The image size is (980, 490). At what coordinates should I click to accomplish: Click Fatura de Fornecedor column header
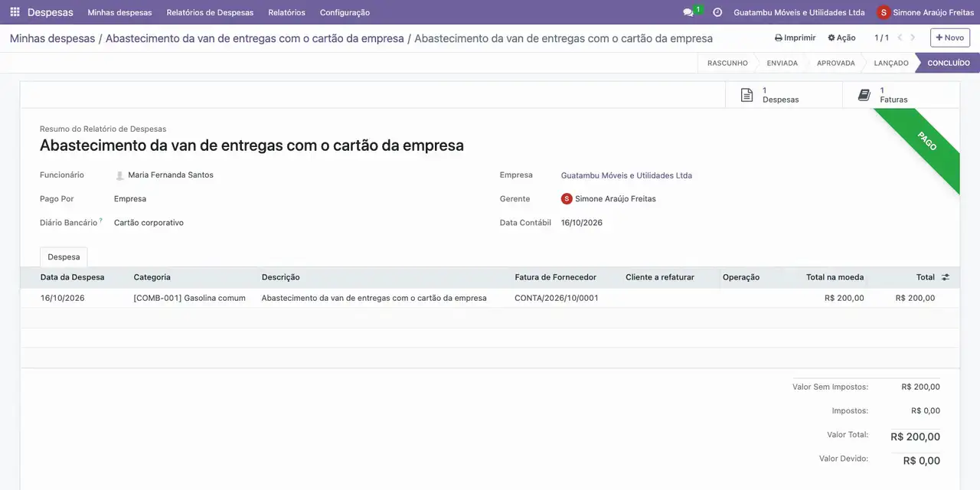(555, 277)
